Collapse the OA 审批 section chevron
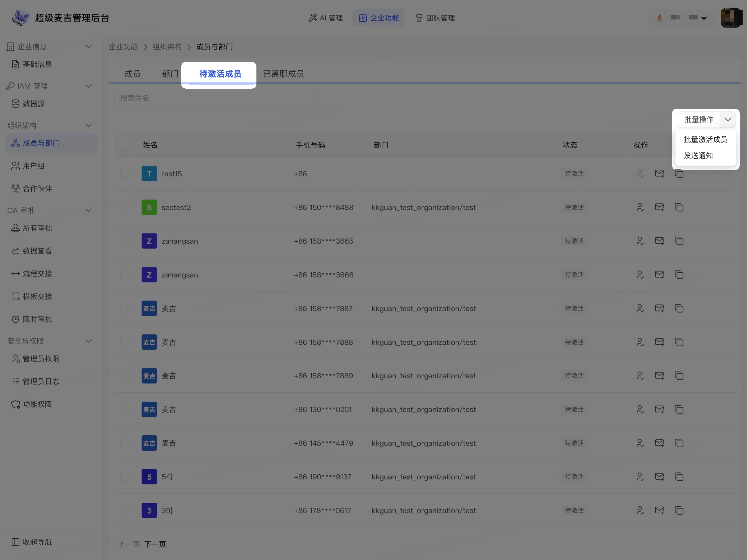Screen dimensions: 747x560 pyautogui.click(x=88, y=210)
